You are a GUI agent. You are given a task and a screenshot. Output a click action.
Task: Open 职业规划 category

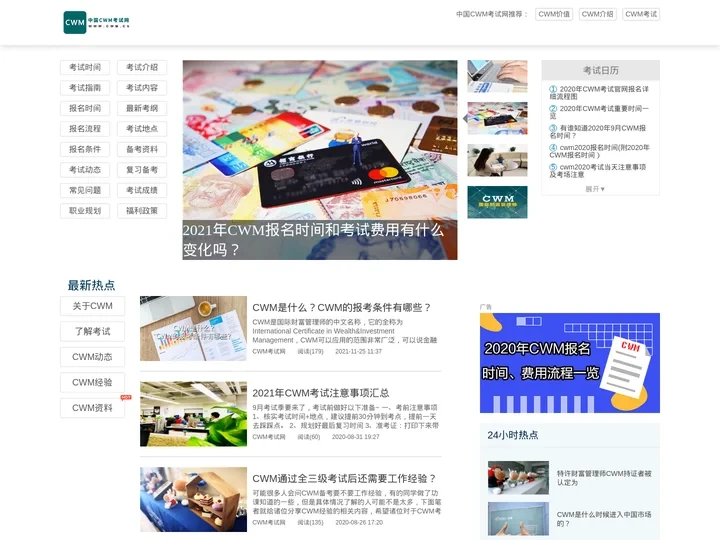85,211
